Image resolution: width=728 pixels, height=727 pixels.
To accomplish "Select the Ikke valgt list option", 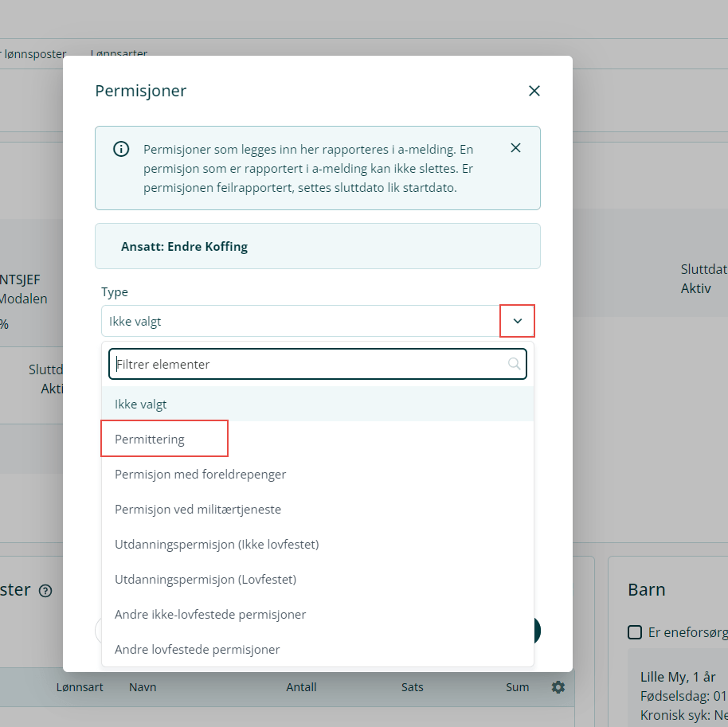I will (141, 404).
